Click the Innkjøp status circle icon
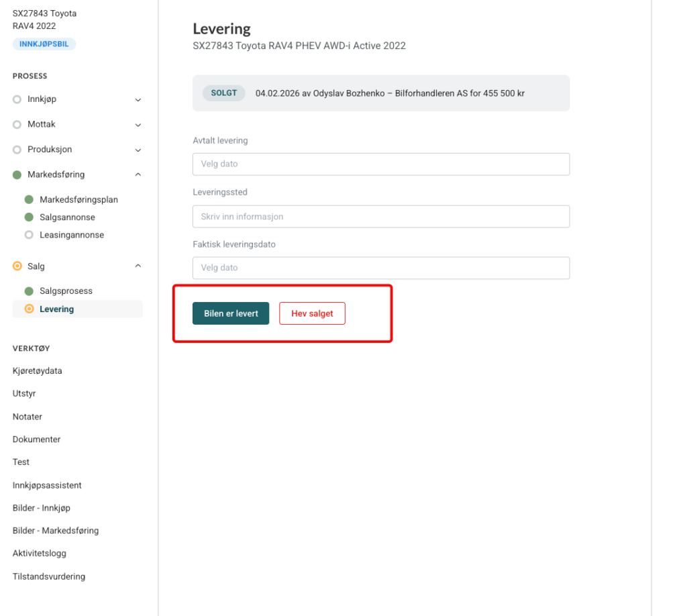The height and width of the screenshot is (616, 687). pyautogui.click(x=17, y=99)
